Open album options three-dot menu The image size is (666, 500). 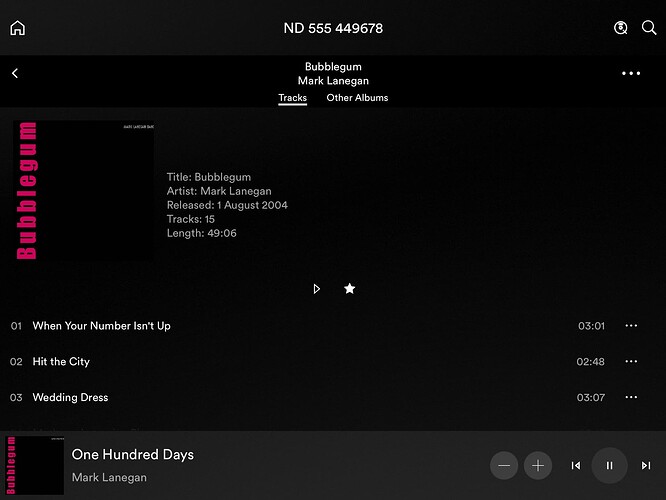tap(630, 73)
